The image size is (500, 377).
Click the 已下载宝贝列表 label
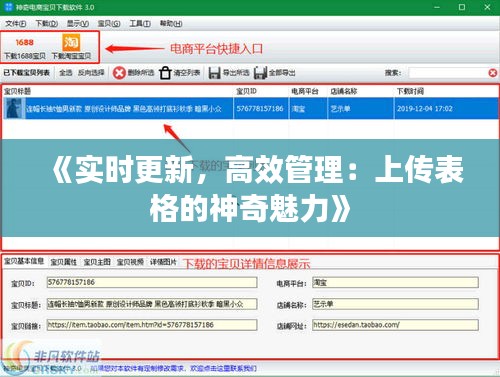27,72
